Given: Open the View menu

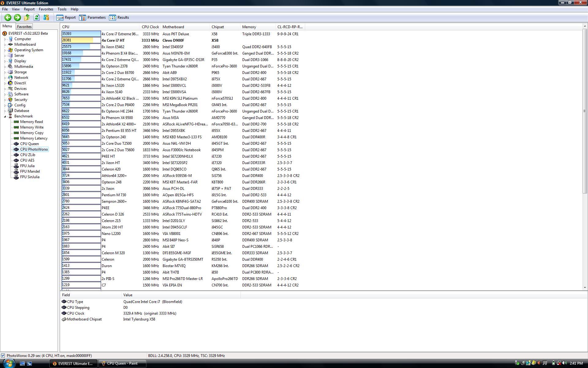Looking at the screenshot, I should tap(16, 9).
